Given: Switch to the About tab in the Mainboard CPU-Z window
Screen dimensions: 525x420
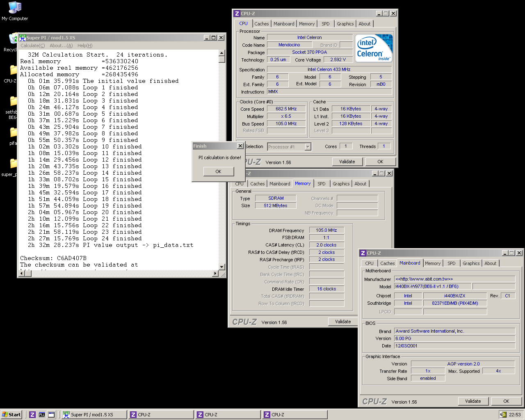Looking at the screenshot, I should 491,263.
